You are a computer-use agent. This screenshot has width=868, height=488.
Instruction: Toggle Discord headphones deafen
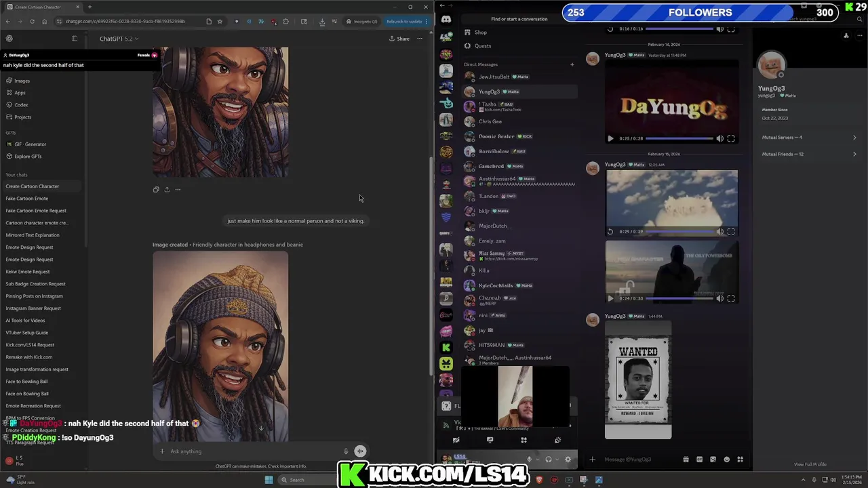pos(549,460)
